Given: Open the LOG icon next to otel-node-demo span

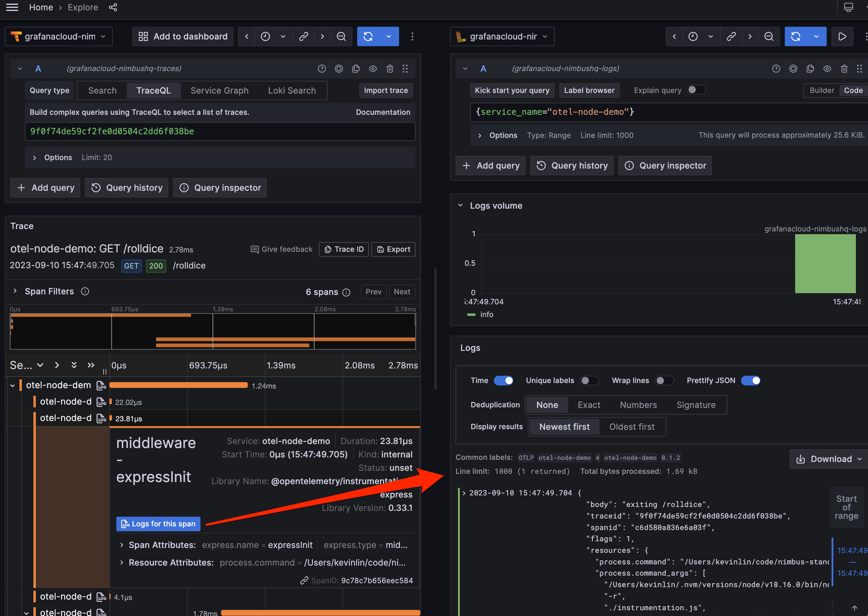Looking at the screenshot, I should tap(102, 385).
